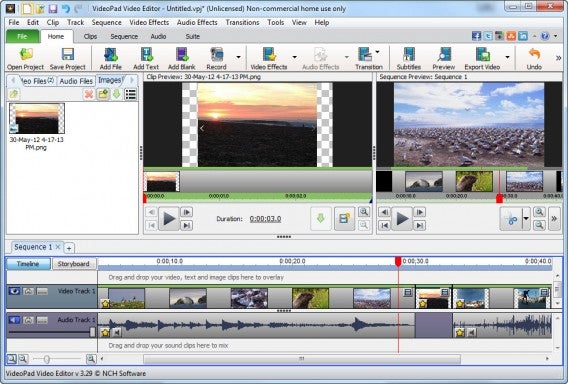Click the Save Project toolbar icon

pyautogui.click(x=68, y=54)
